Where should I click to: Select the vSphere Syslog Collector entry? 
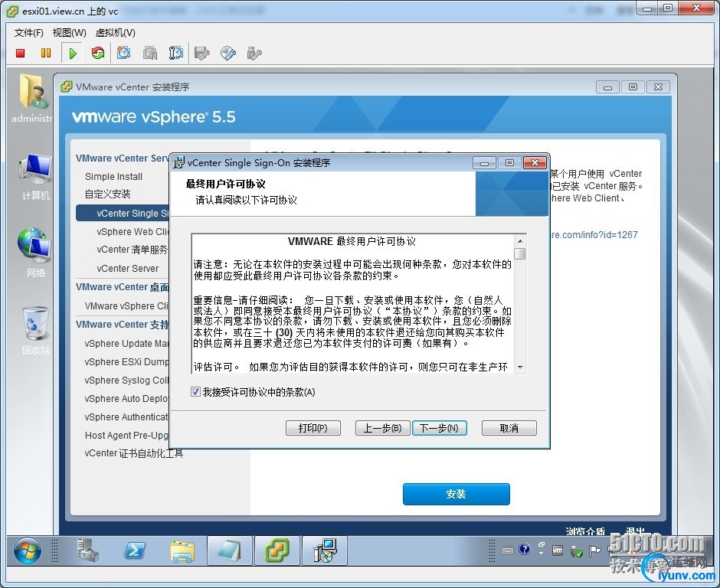[x=126, y=380]
